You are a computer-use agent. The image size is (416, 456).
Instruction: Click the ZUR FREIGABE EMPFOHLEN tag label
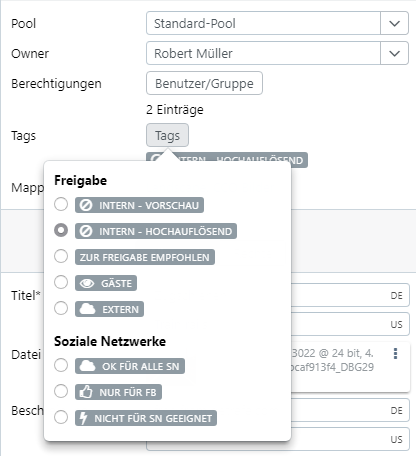(x=145, y=257)
